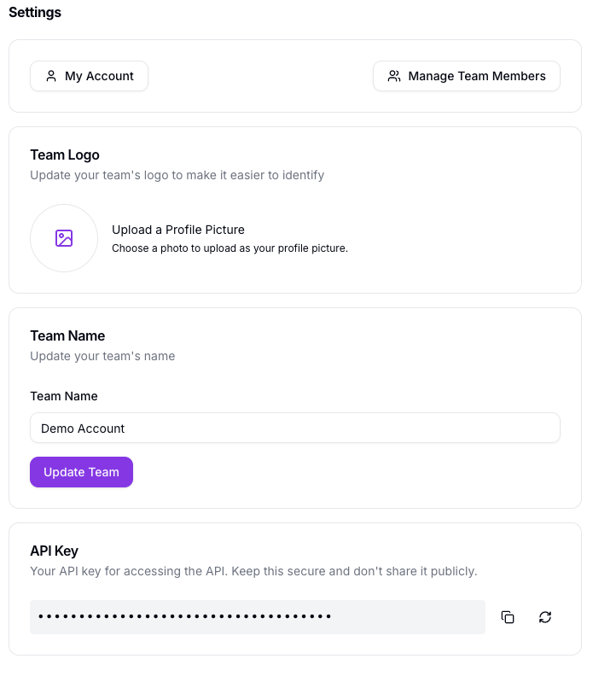Click the person icon in My Account
Image resolution: width=616 pixels, height=688 pixels.
point(51,76)
